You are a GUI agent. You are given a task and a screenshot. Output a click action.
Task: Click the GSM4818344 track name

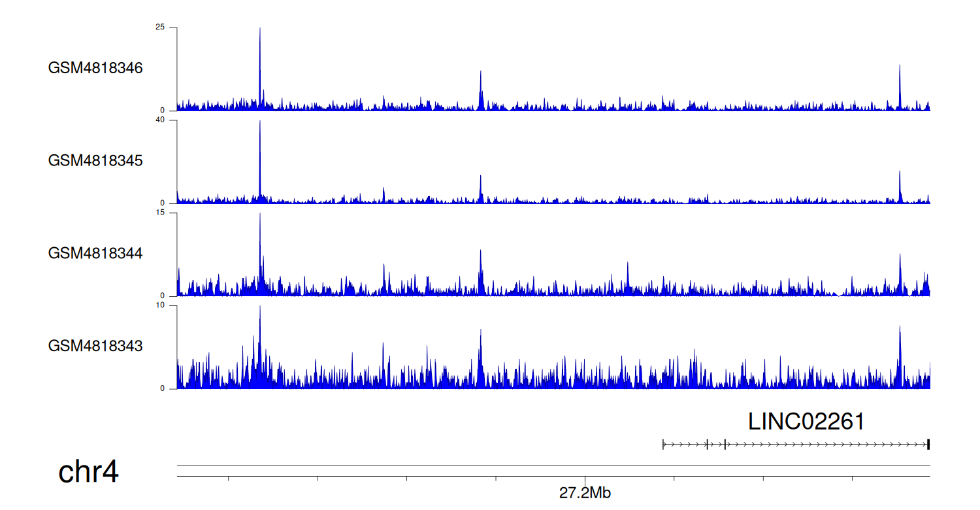point(95,253)
